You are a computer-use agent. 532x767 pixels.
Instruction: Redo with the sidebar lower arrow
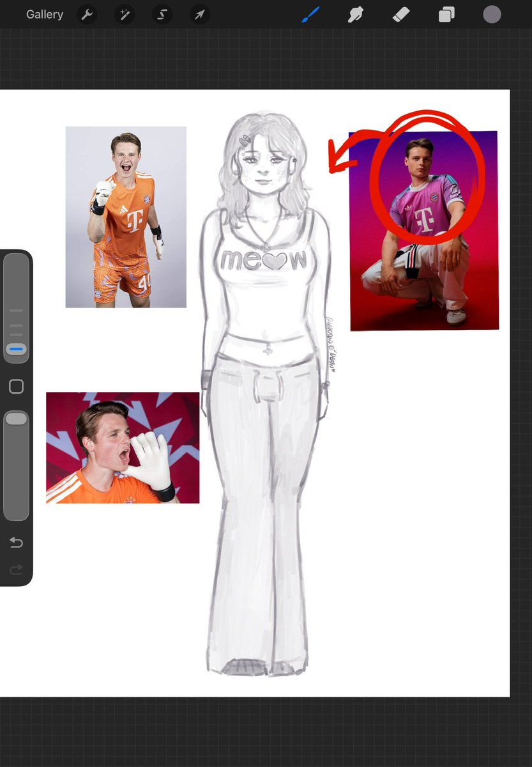click(x=17, y=568)
